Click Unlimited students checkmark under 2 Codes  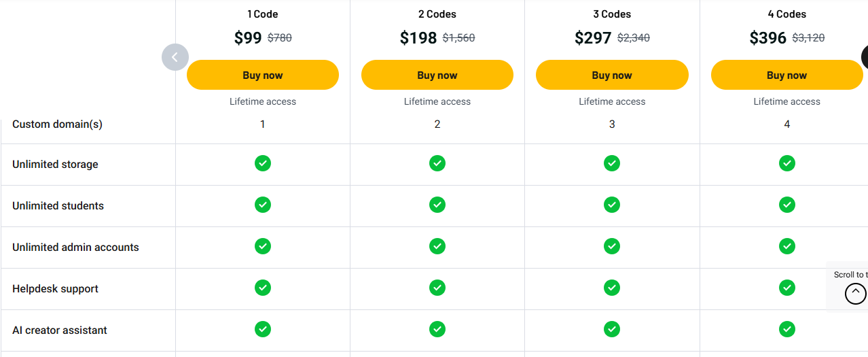point(437,205)
